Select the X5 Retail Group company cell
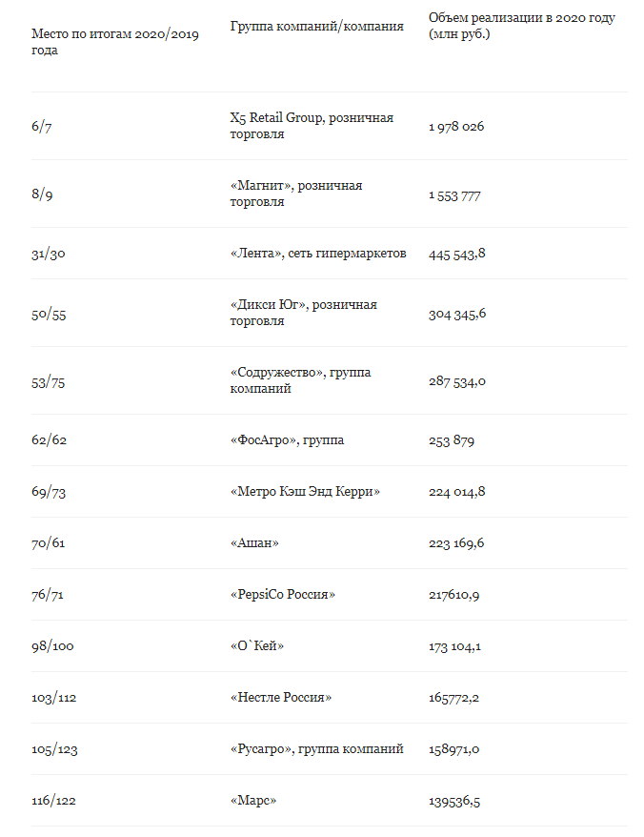 point(312,126)
